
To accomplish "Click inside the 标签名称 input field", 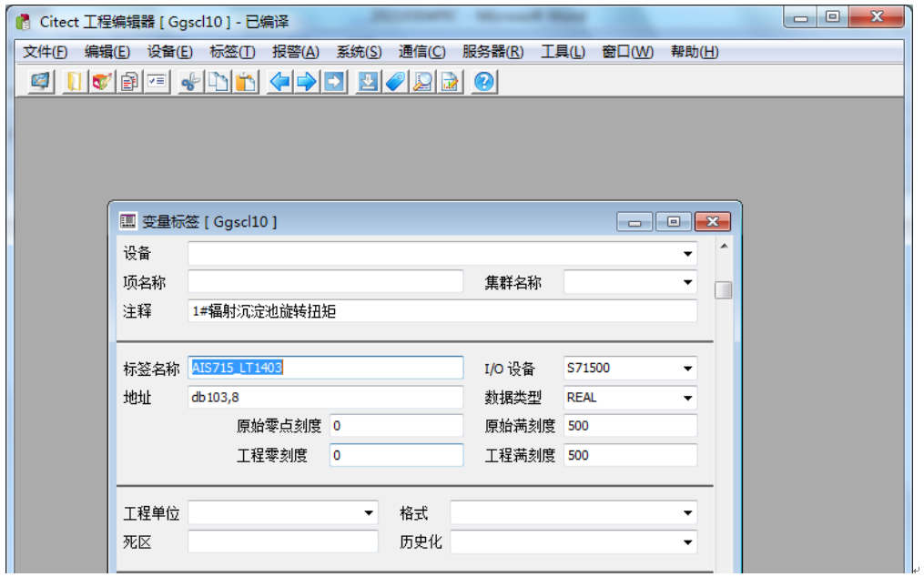I will point(319,368).
